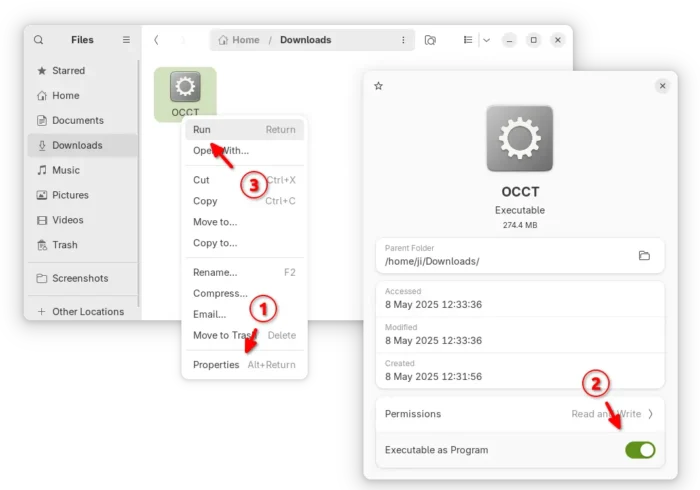The width and height of the screenshot is (700, 490).
Task: Switch to list view icon
Action: (x=468, y=40)
